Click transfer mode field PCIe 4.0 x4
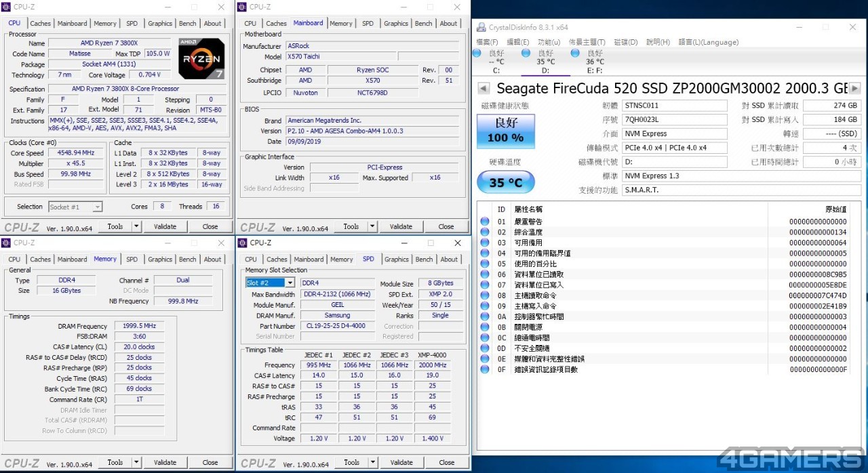Image resolution: width=868 pixels, height=473 pixels. click(675, 148)
